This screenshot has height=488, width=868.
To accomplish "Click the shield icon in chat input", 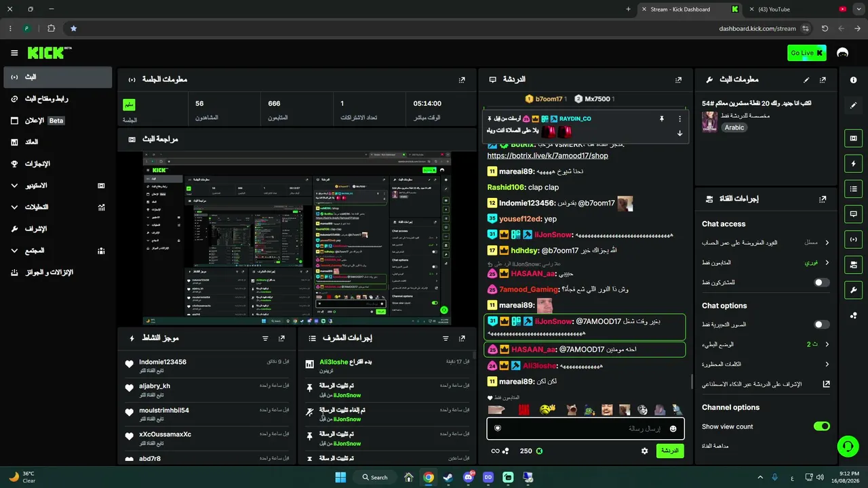I will (498, 428).
